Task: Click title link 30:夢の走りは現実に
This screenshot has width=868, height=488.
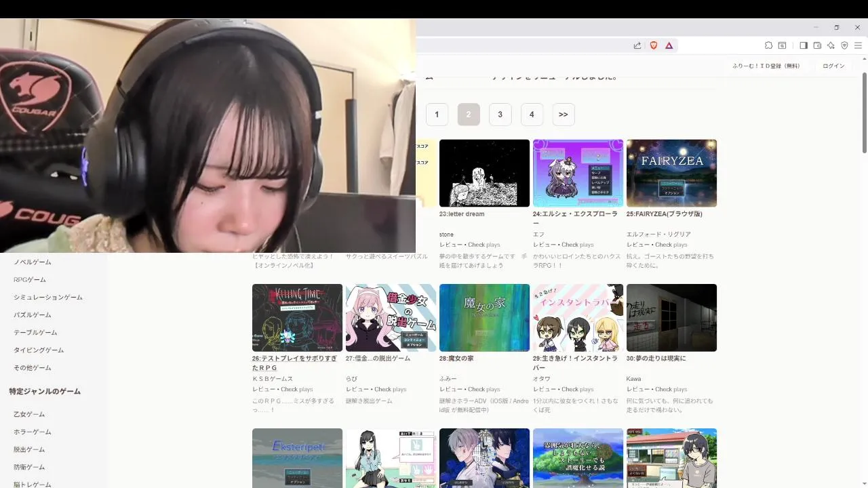Action: pos(656,359)
